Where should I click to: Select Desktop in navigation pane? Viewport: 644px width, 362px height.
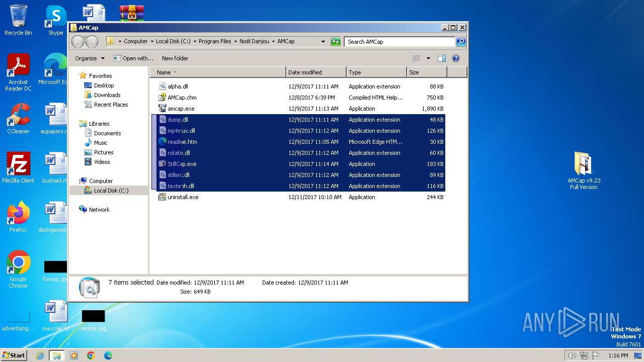[104, 85]
